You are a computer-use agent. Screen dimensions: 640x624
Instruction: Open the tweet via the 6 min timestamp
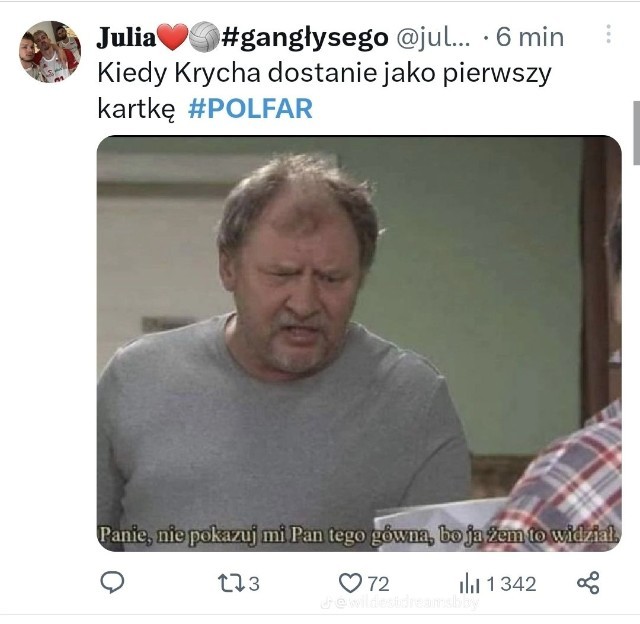point(530,37)
